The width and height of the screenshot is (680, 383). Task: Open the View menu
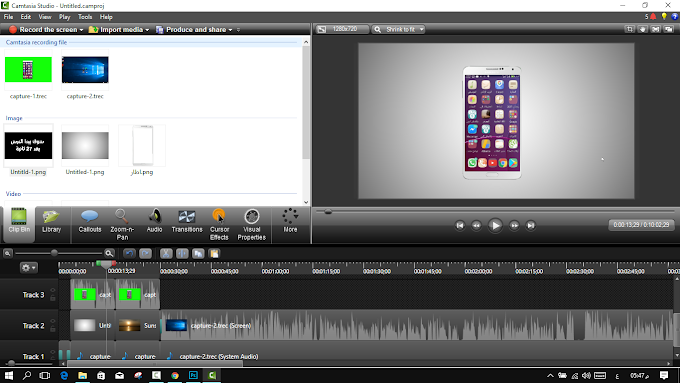click(45, 17)
